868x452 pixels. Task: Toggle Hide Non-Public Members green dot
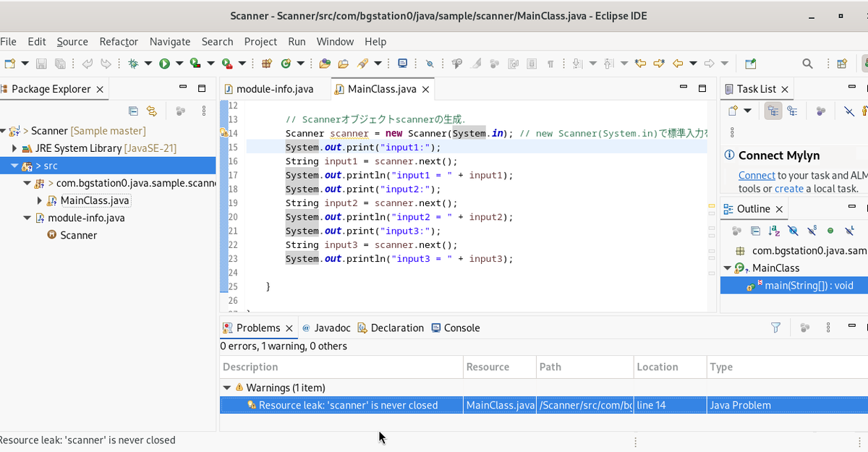pyautogui.click(x=830, y=231)
